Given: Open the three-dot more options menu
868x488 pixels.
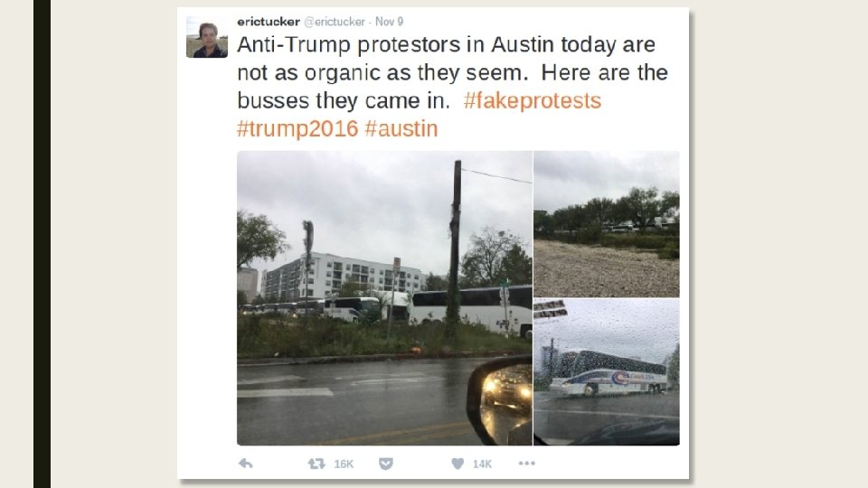Looking at the screenshot, I should [x=526, y=463].
